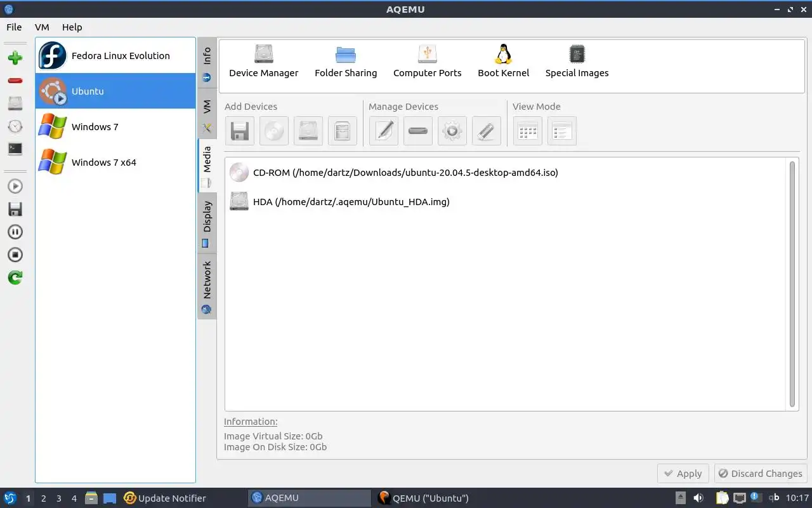The image size is (812, 508).
Task: Switch to the Info tab
Action: [x=207, y=63]
